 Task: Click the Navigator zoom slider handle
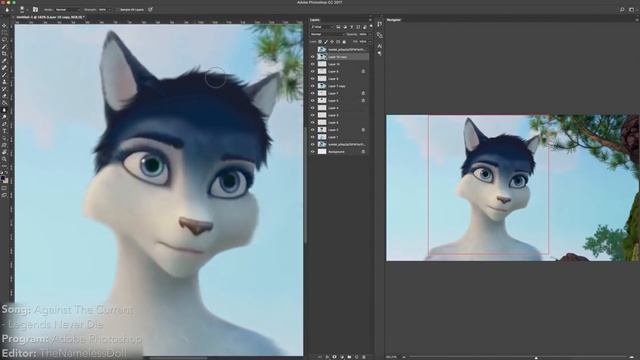(x=536, y=358)
